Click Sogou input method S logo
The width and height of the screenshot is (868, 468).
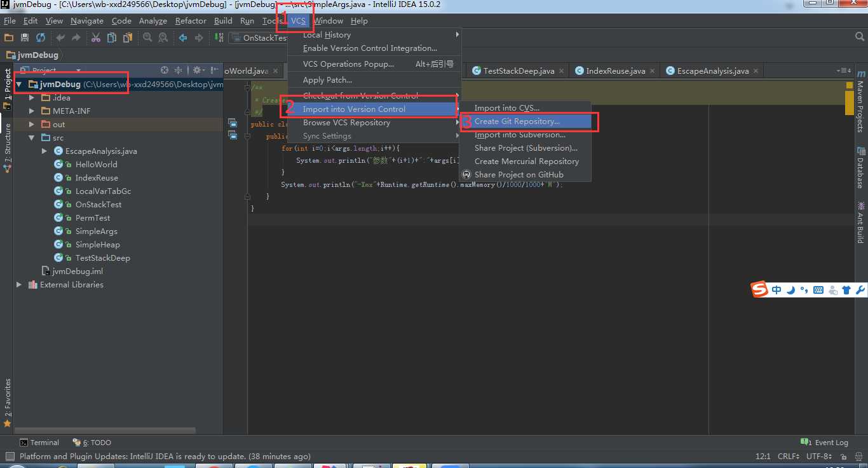click(760, 290)
